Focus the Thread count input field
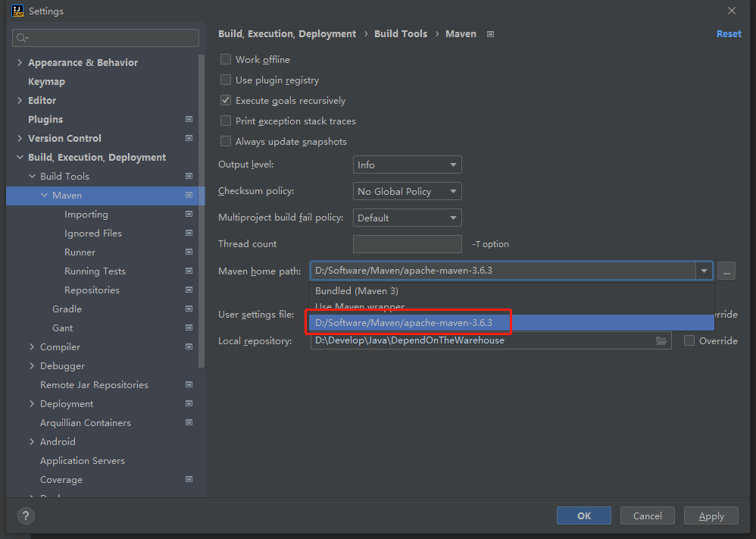Viewport: 756px width, 539px height. [408, 243]
